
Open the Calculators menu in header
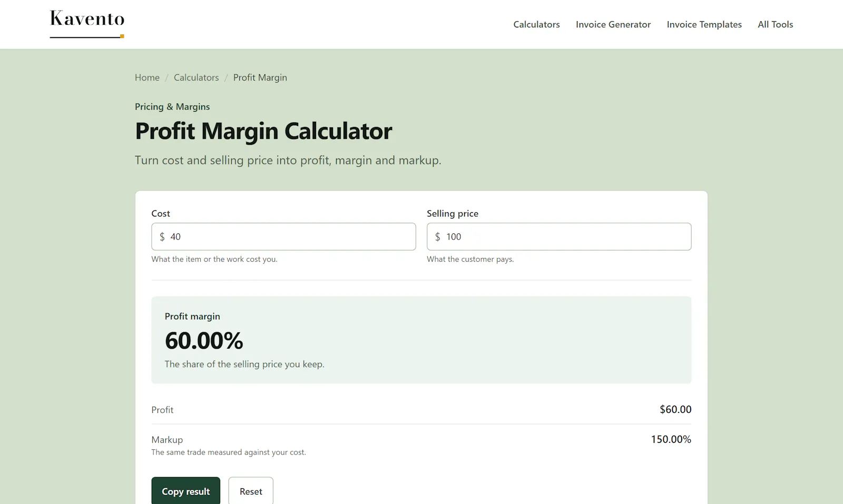pos(536,25)
